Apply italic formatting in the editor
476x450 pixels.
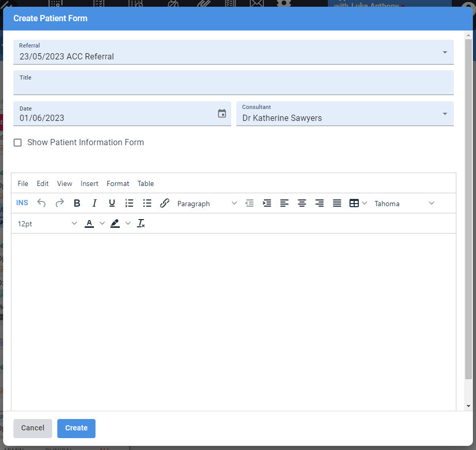94,204
